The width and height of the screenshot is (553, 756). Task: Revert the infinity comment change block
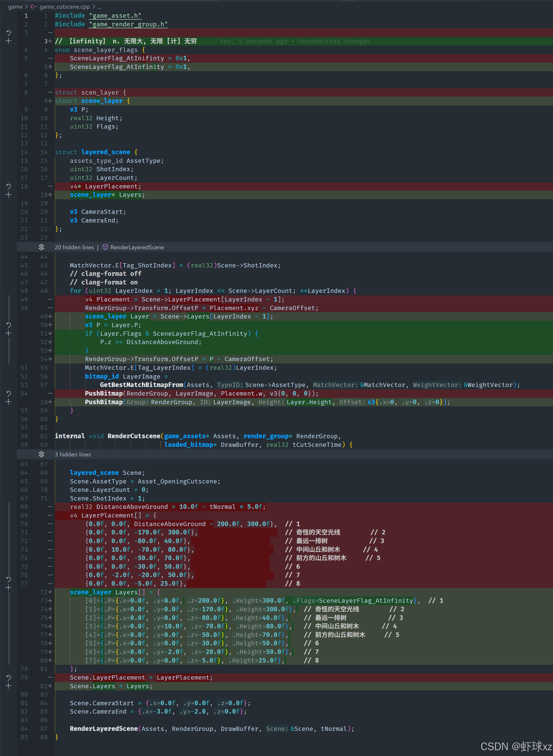pyautogui.click(x=9, y=33)
